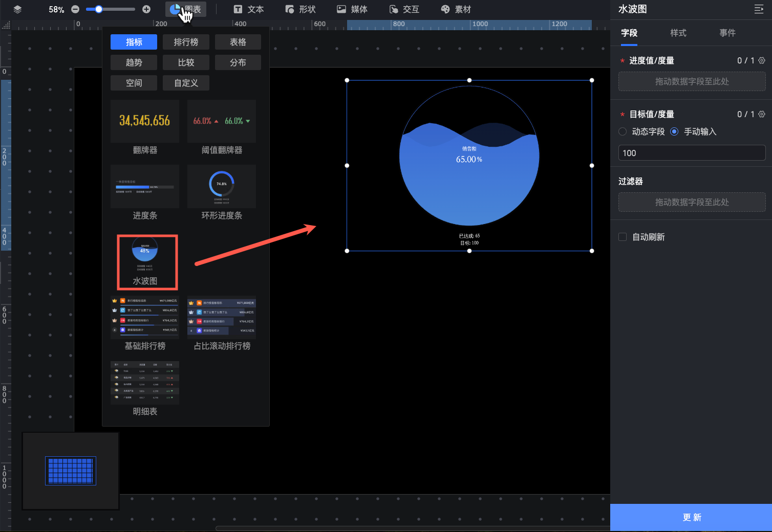Click the 过滤器 field drop zone
772x532 pixels.
692,202
